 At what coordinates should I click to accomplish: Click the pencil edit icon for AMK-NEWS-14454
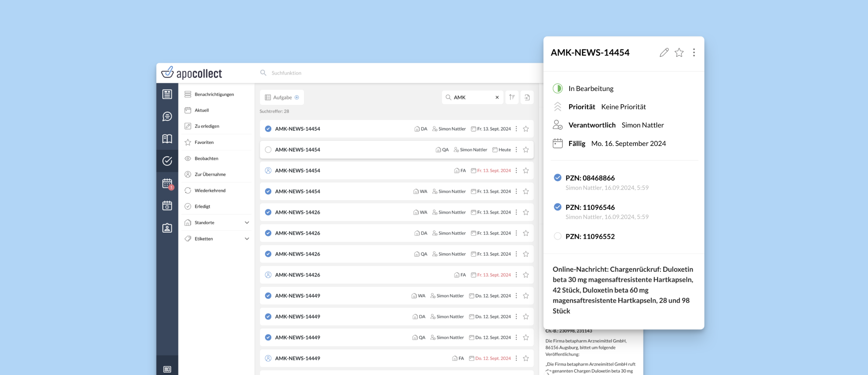[664, 53]
